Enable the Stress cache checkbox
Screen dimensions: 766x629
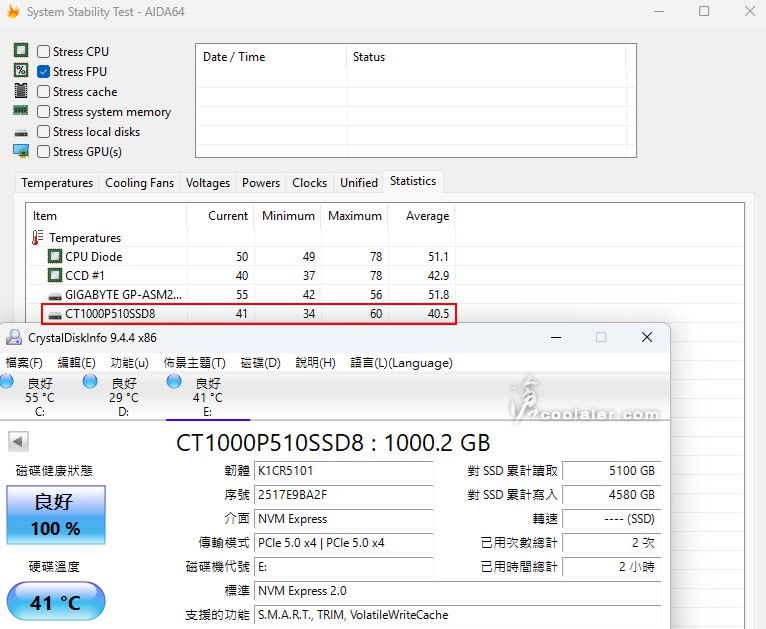[43, 91]
